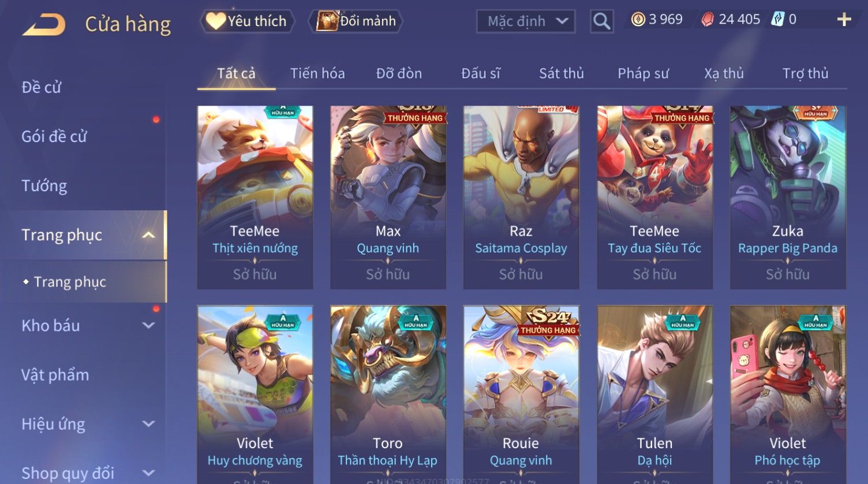The image size is (868, 484).
Task: Expand the Kho báu sidebar section
Action: (x=148, y=325)
